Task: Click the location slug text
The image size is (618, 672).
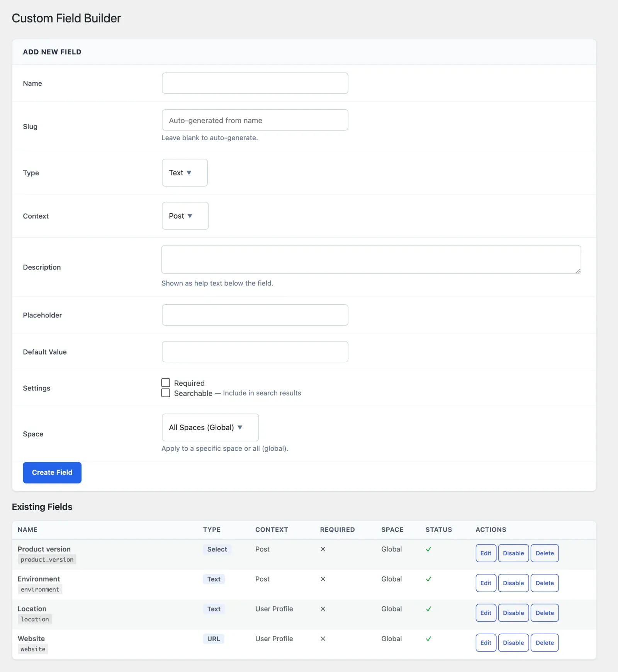Action: click(x=35, y=619)
